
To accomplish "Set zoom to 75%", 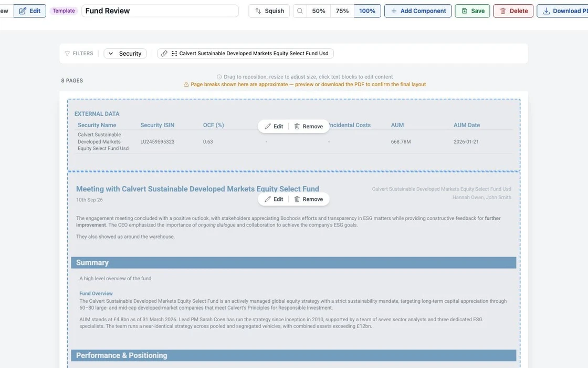I will coord(342,11).
